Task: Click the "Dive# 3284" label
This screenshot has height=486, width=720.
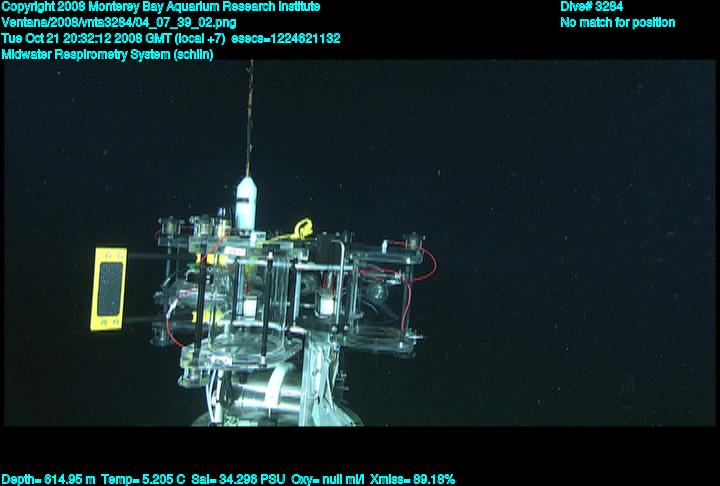Action: tap(591, 6)
